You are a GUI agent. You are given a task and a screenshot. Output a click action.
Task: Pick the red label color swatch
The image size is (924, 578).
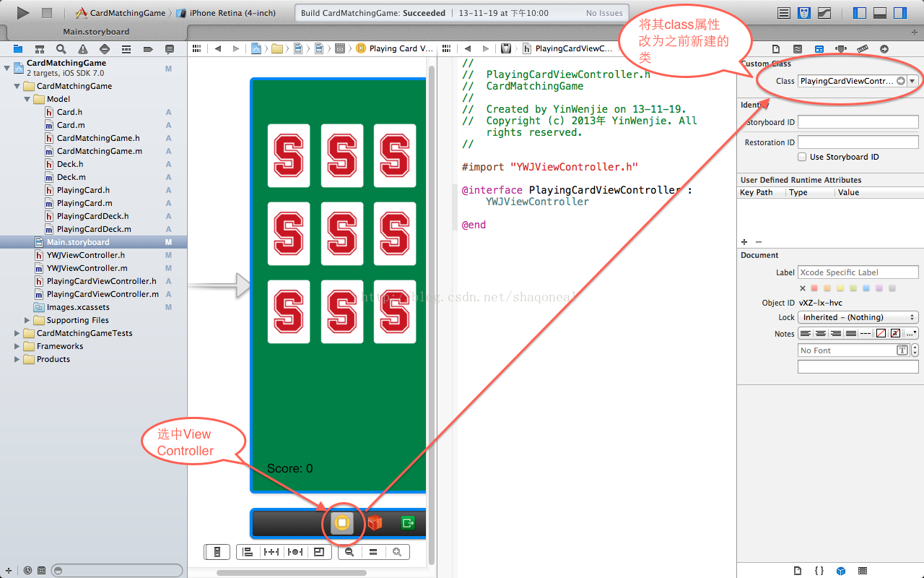click(815, 288)
